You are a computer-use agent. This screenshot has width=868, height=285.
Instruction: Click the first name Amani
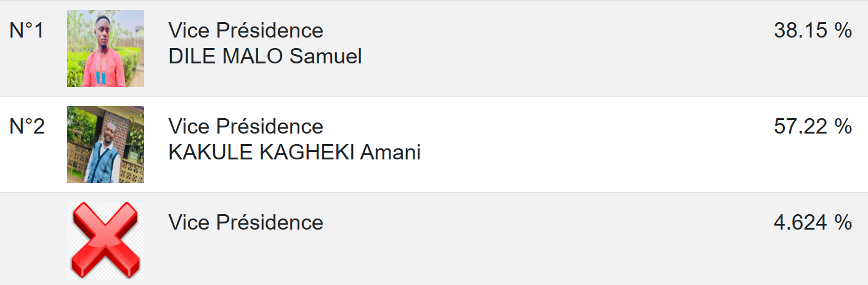tap(390, 153)
